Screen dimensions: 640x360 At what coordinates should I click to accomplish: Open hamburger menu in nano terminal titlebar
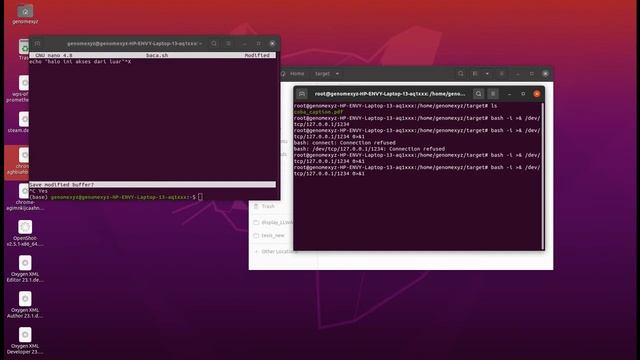pyautogui.click(x=229, y=43)
